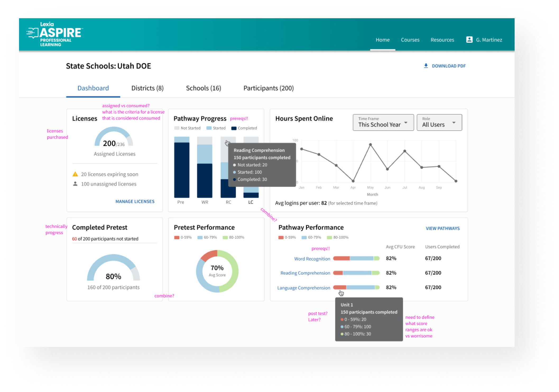Click the Language Comprehension score bar

pos(356,287)
